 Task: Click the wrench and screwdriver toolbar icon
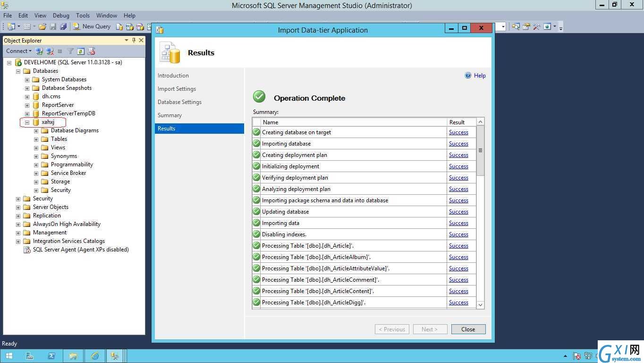[536, 26]
